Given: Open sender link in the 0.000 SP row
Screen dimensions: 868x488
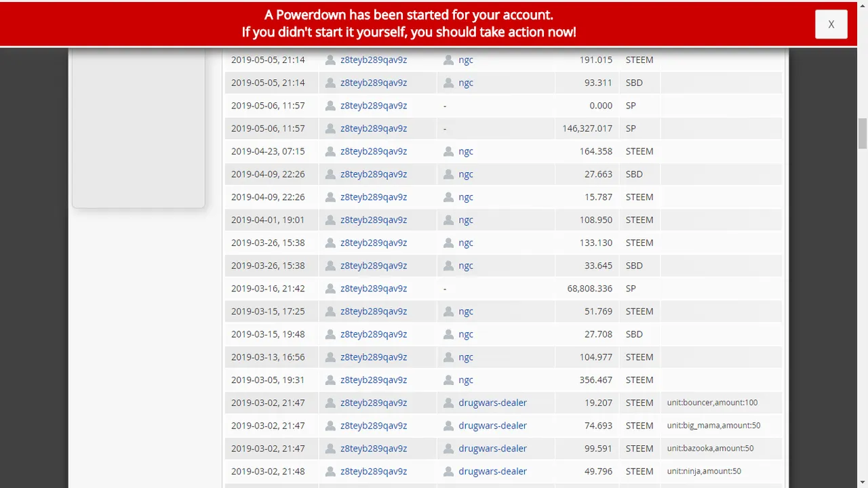Looking at the screenshot, I should 374,106.
